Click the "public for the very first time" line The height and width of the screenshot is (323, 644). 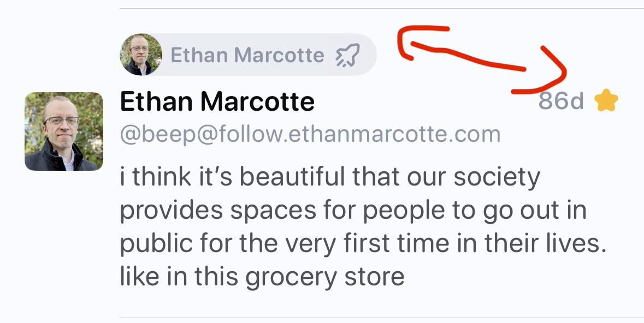click(x=363, y=244)
